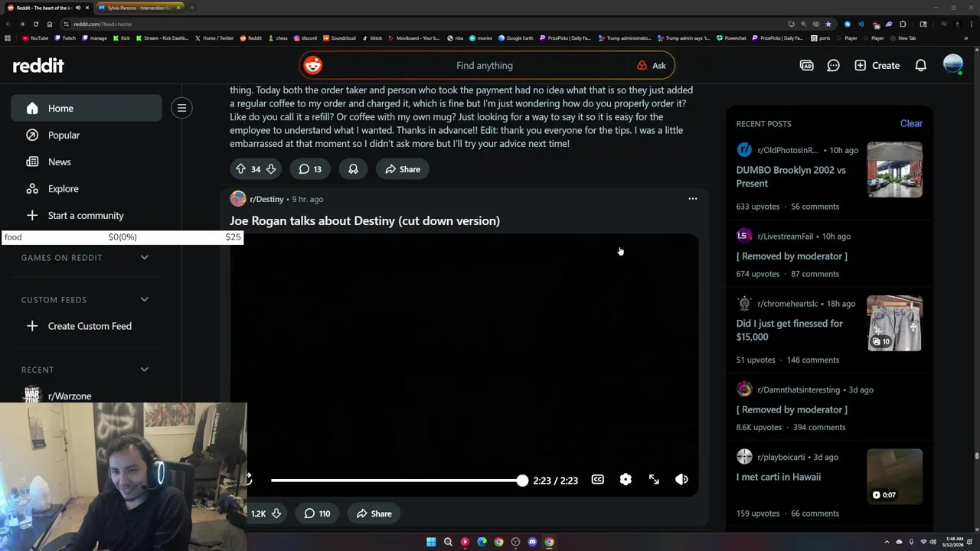
Task: Open a new browser tab
Action: click(191, 8)
